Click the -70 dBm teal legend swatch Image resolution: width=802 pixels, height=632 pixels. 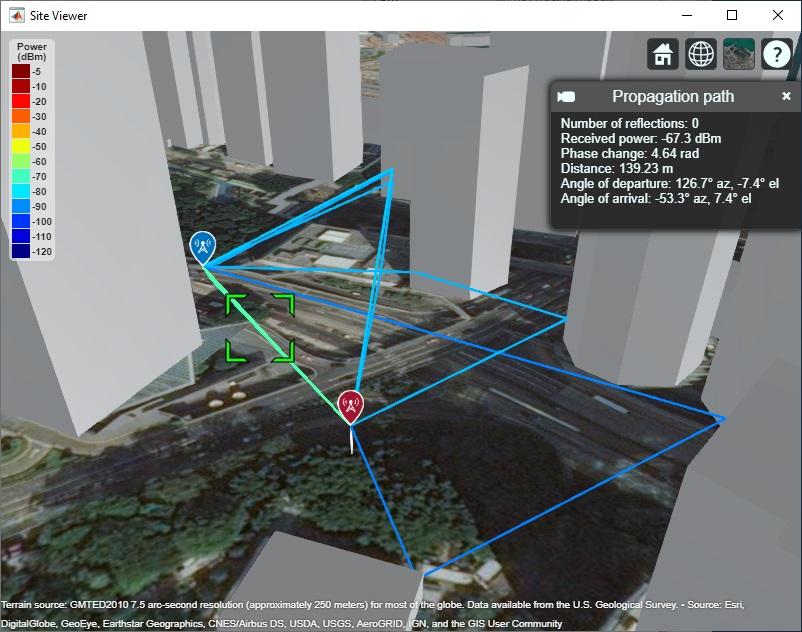coord(21,176)
